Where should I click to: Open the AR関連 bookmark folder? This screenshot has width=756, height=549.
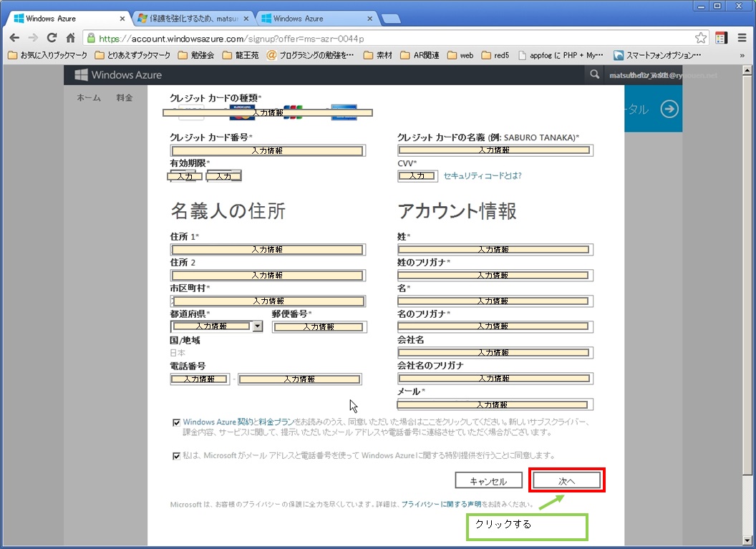point(420,55)
